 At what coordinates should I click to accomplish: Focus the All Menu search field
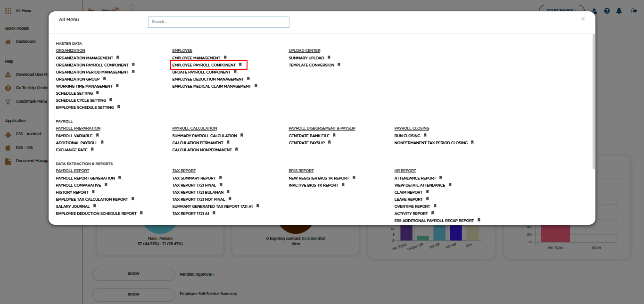tap(219, 22)
